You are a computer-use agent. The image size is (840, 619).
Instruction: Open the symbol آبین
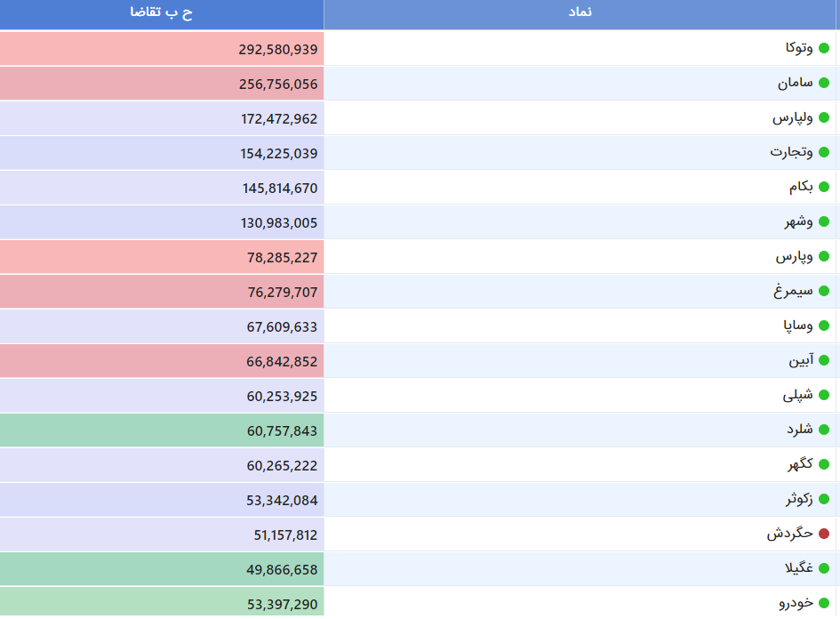(x=801, y=360)
